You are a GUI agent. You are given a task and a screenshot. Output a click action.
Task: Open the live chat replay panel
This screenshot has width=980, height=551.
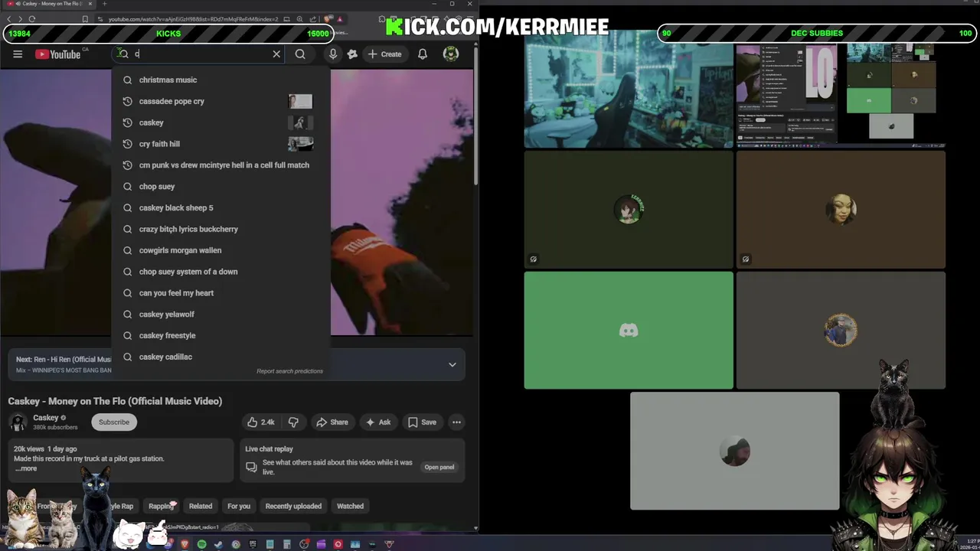tap(439, 467)
